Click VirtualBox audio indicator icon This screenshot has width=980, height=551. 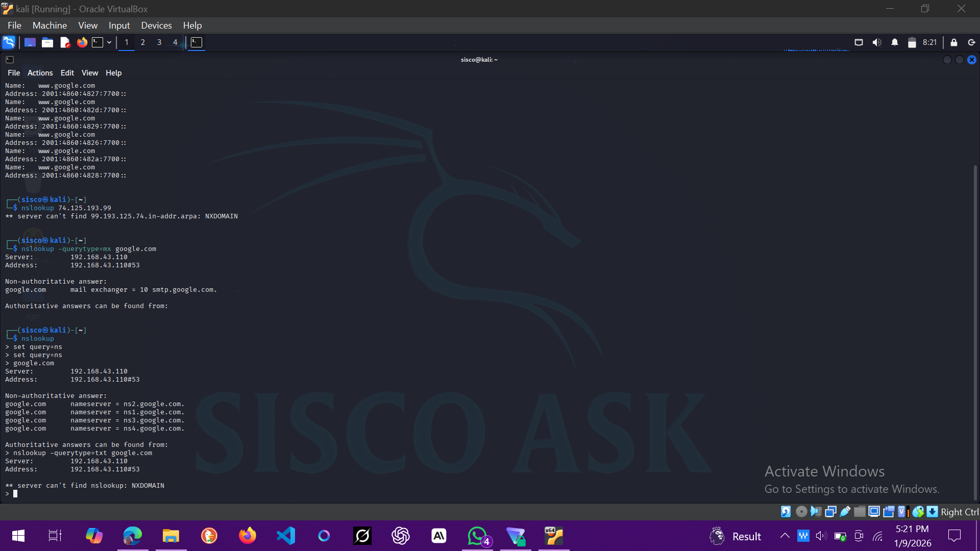(x=816, y=512)
